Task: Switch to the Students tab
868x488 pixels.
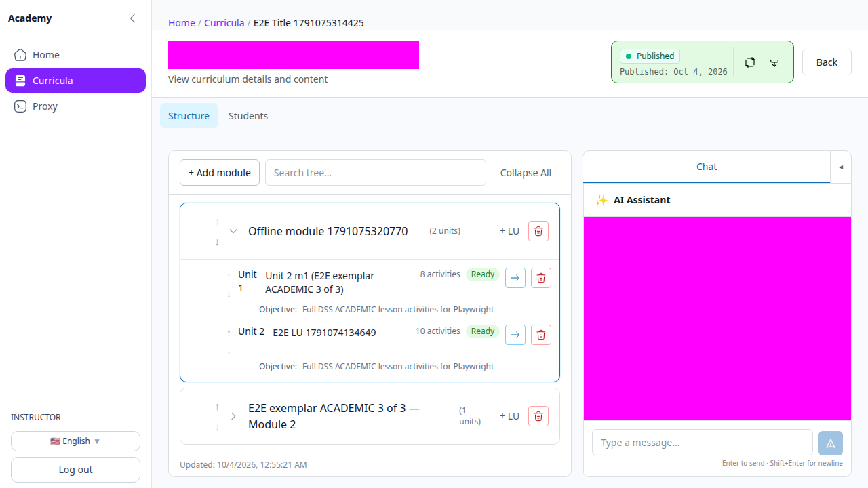Action: point(248,116)
